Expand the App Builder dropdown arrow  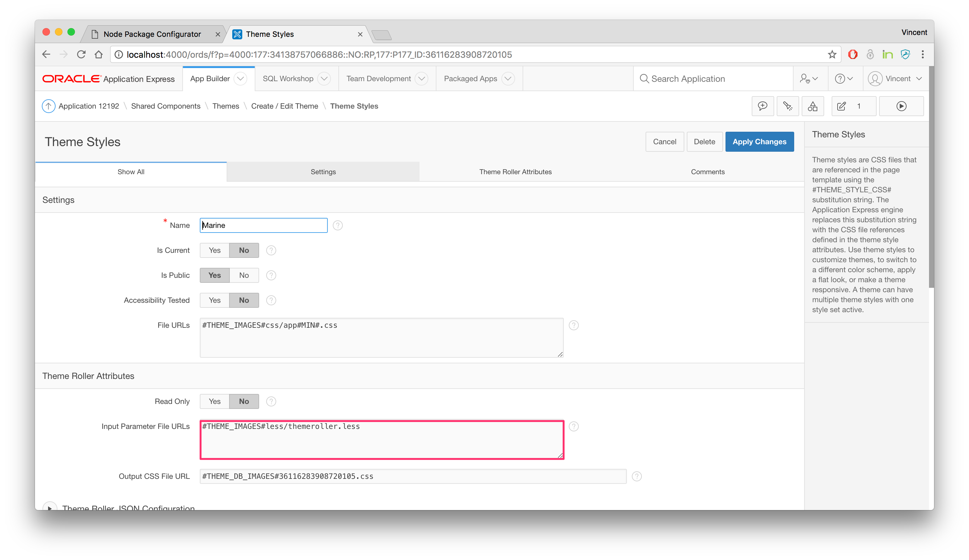point(241,78)
